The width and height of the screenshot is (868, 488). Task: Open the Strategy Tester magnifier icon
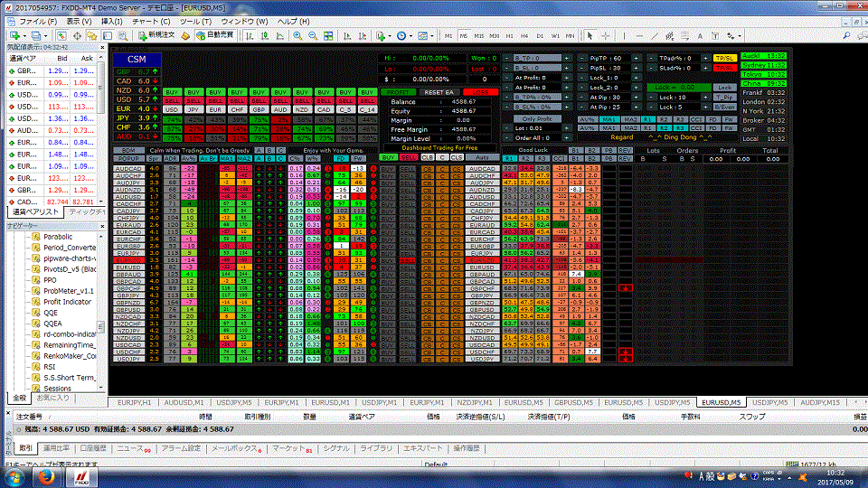pos(122,36)
